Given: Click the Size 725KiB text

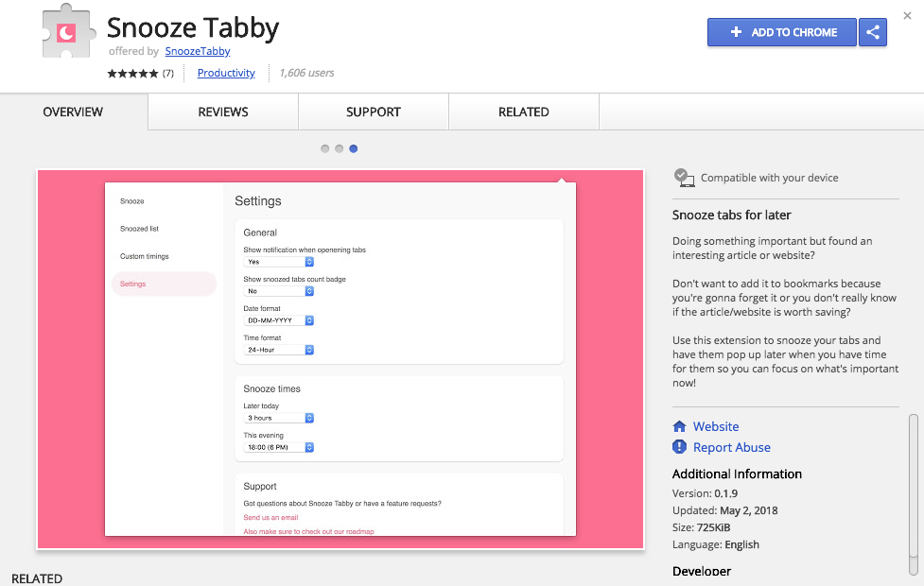Looking at the screenshot, I should coord(701,527).
